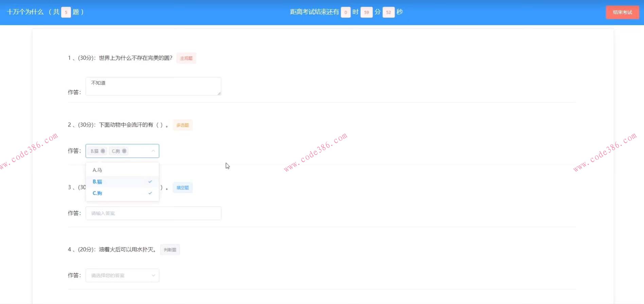The image size is (644, 304).
Task: Click the 判断题 tag on question 4
Action: pos(170,250)
